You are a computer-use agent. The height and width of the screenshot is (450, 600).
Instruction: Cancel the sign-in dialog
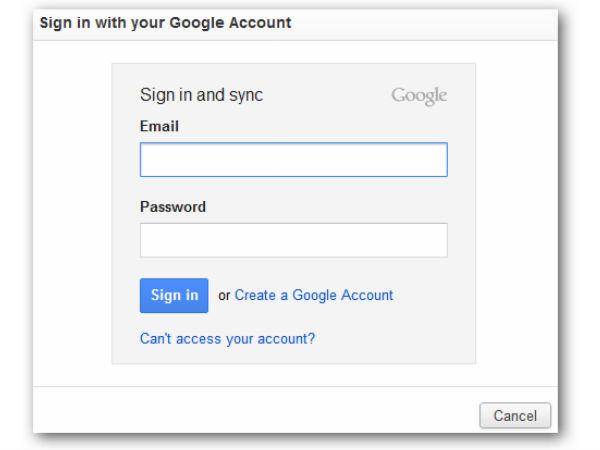pos(515,416)
